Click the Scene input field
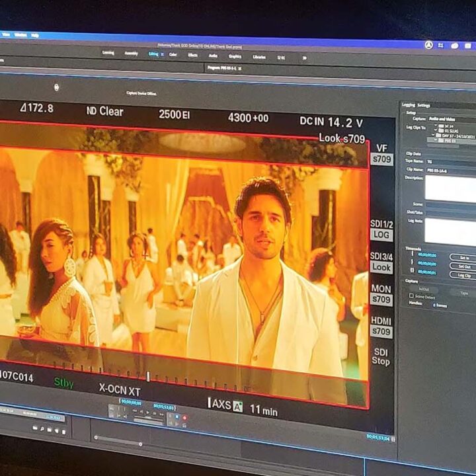The image size is (476, 476). click(450, 206)
